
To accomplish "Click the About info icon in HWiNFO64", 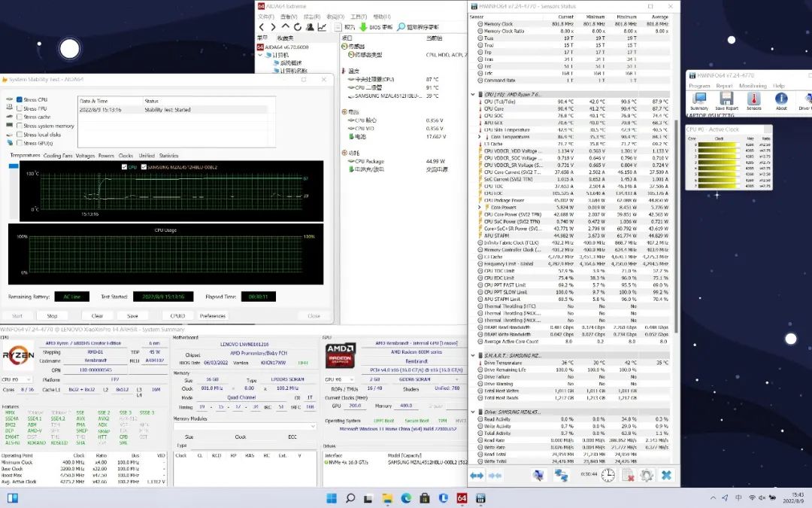I will (x=781, y=101).
